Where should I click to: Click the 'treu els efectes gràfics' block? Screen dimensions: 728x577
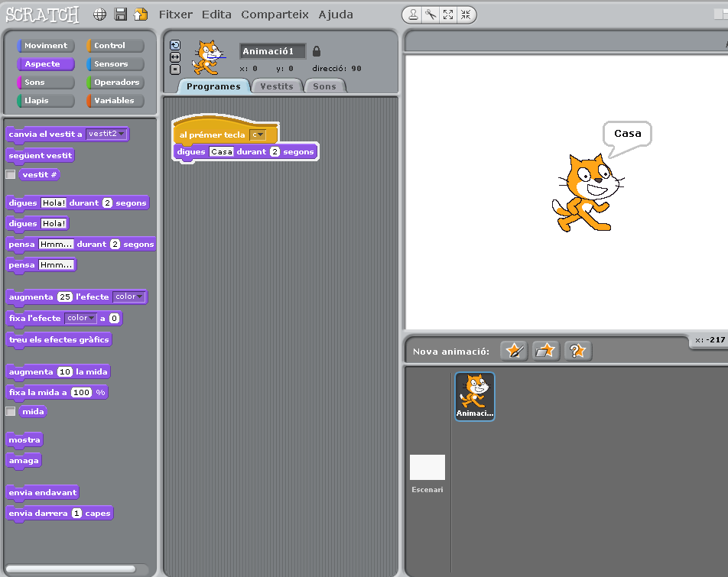59,339
